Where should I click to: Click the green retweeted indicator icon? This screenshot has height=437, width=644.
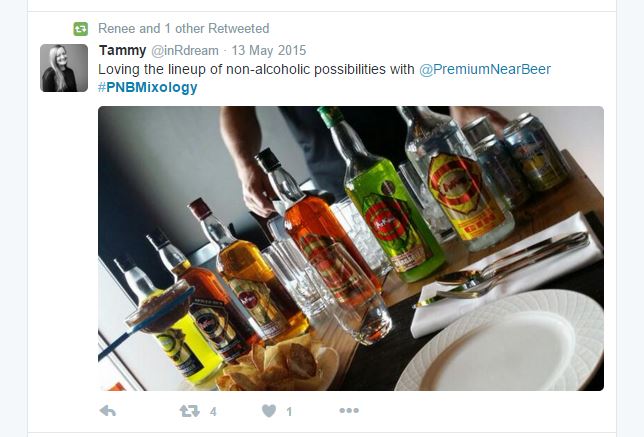(x=80, y=29)
